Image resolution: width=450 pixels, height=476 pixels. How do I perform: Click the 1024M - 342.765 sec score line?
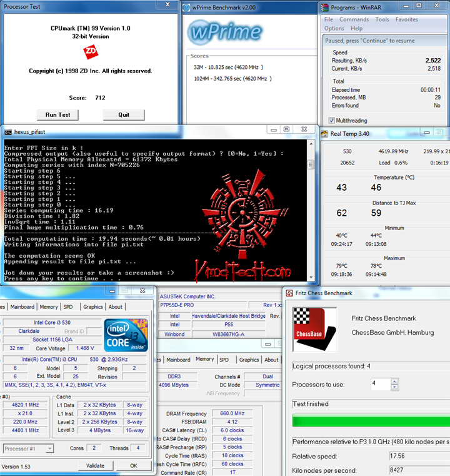click(232, 79)
